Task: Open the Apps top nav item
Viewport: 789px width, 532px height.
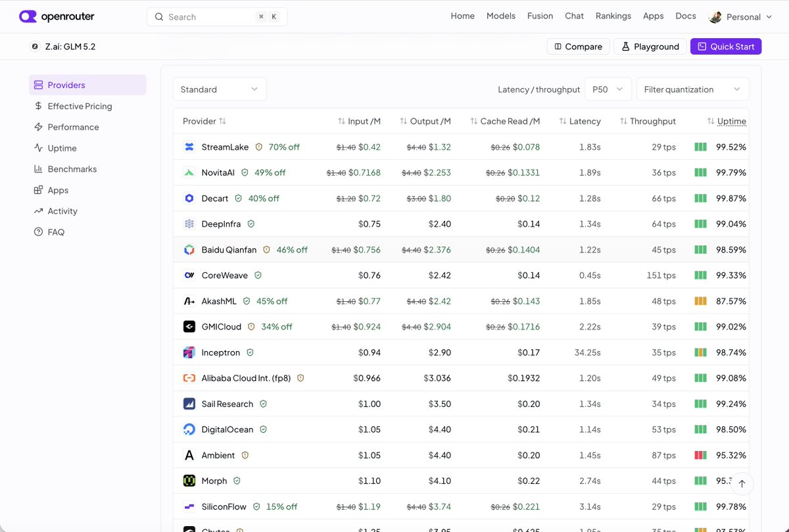Action: 653,16
